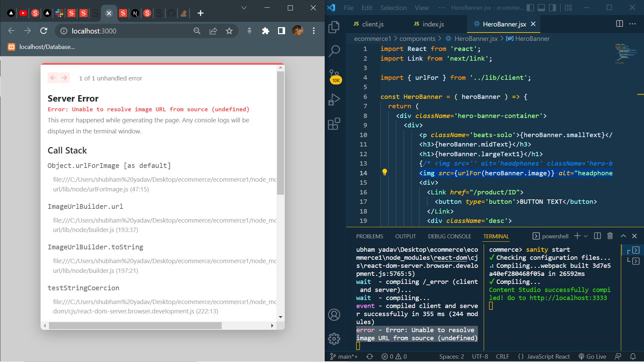Image resolution: width=644 pixels, height=362 pixels.
Task: Toggle the bottom panel visibility
Action: 541,7
